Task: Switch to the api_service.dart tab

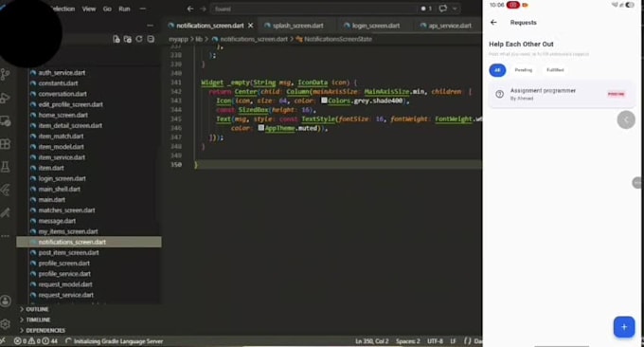Action: point(450,26)
